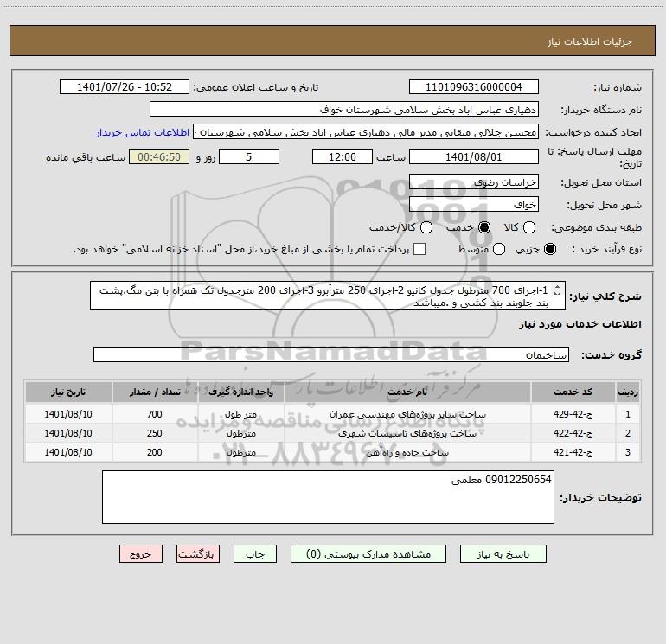Click the تعداد / مقدار column header
666x644 pixels.
pos(155,392)
